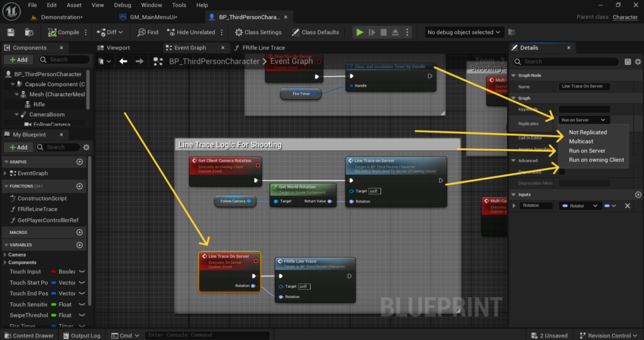
Task: Collapse the Capsule Component tree node
Action: coord(13,84)
